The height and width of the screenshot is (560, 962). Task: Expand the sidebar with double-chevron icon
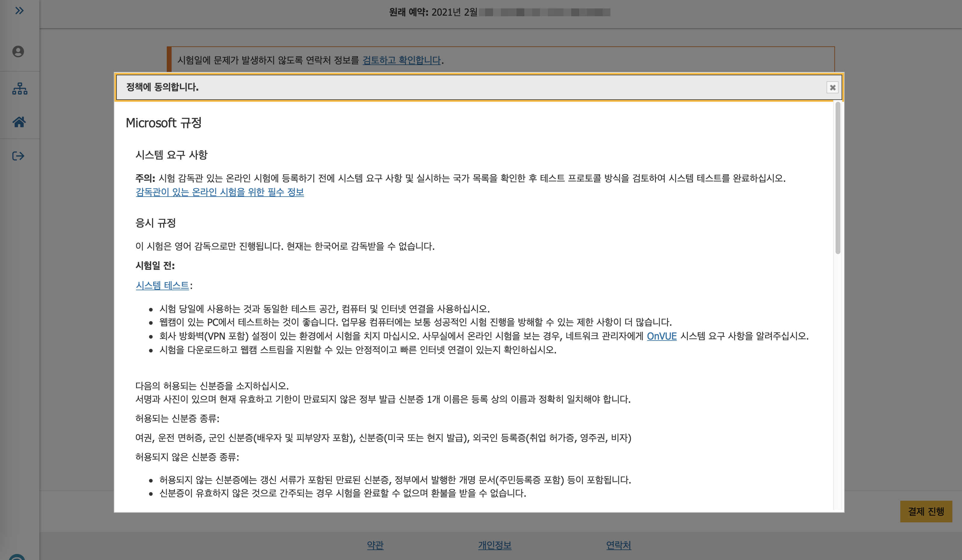19,11
